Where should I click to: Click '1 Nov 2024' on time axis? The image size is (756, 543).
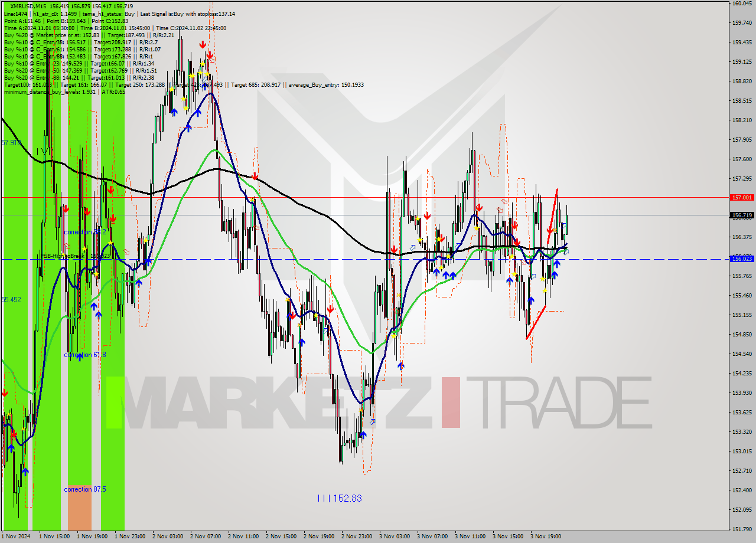[16, 537]
